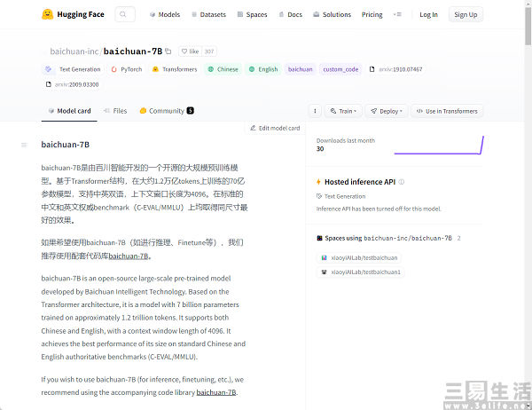Image resolution: width=532 pixels, height=410 pixels.
Task: Expand the Train dropdown
Action: pos(342,111)
